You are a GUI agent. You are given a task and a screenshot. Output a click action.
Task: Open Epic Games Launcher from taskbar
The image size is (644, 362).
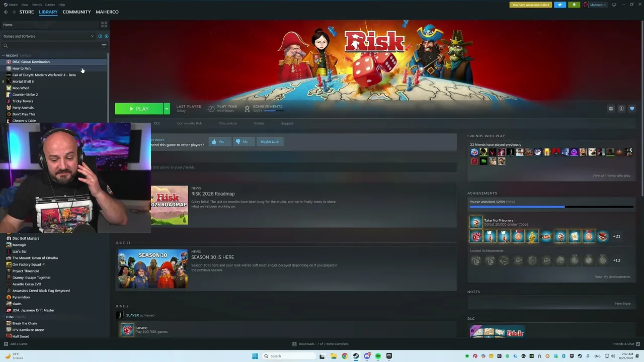[x=389, y=356]
